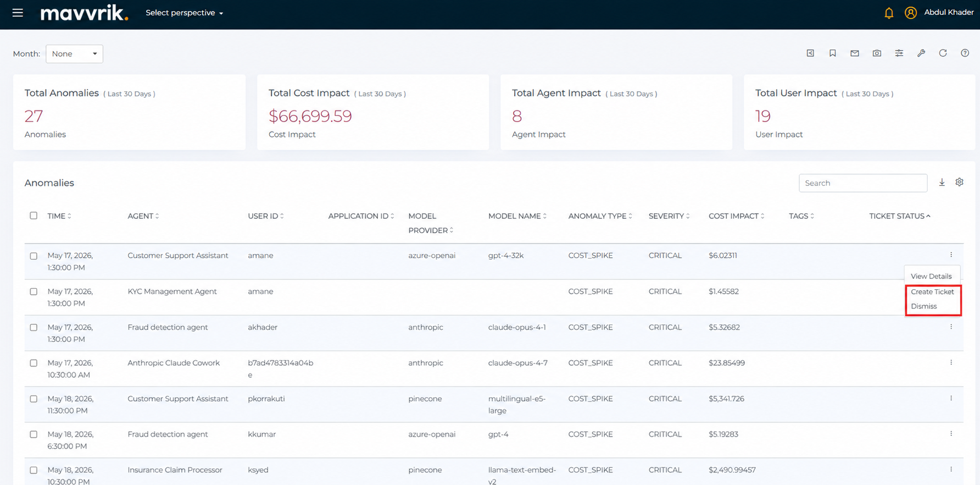This screenshot has width=980, height=485.
Task: Choose Dismiss from context menu
Action: [924, 306]
